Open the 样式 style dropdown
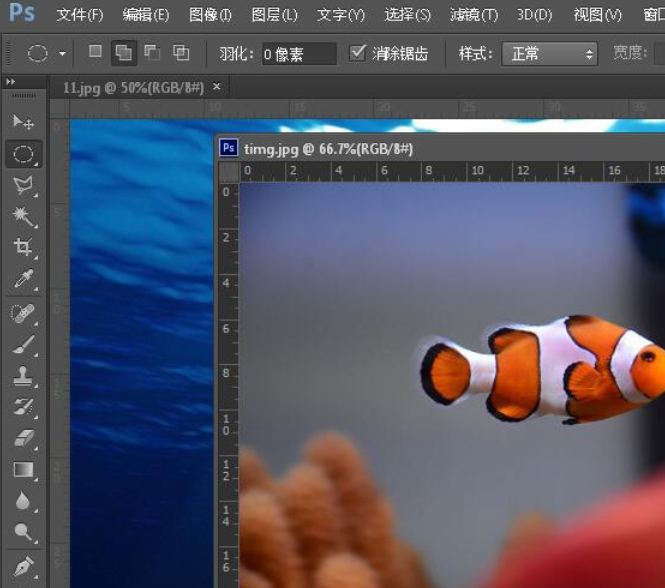This screenshot has width=665, height=588. click(x=550, y=54)
